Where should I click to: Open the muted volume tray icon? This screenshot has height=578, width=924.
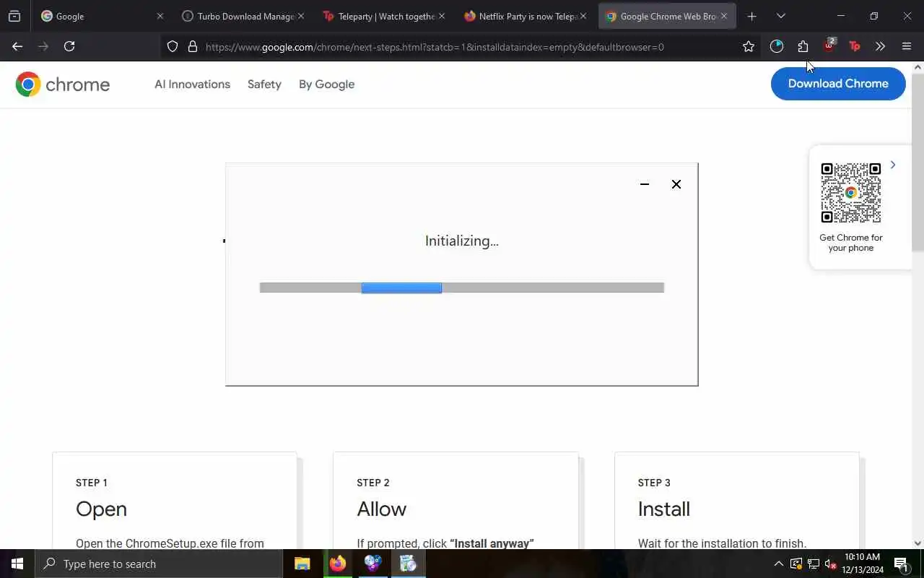point(830,564)
